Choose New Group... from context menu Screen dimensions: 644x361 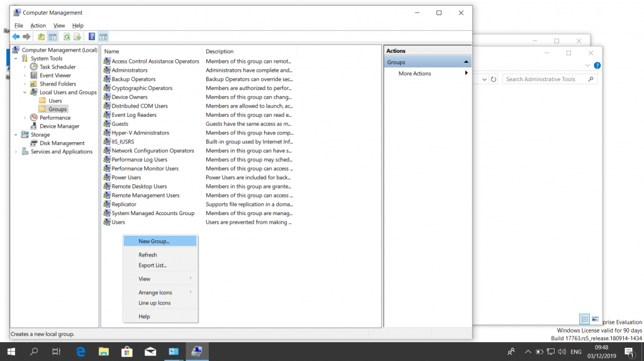point(160,241)
